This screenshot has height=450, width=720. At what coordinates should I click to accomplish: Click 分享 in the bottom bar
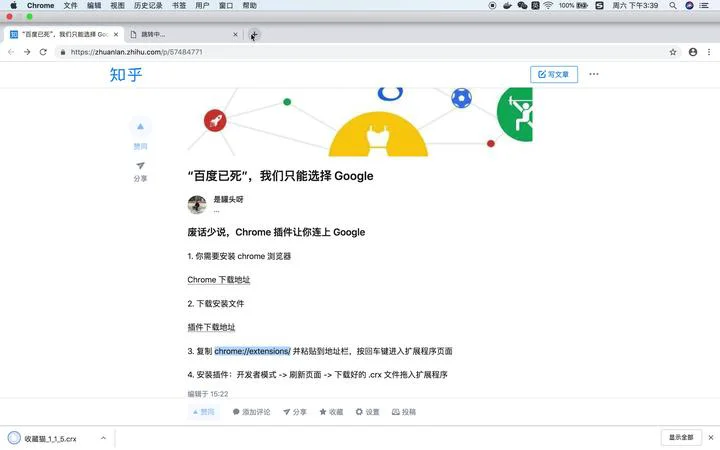[295, 412]
